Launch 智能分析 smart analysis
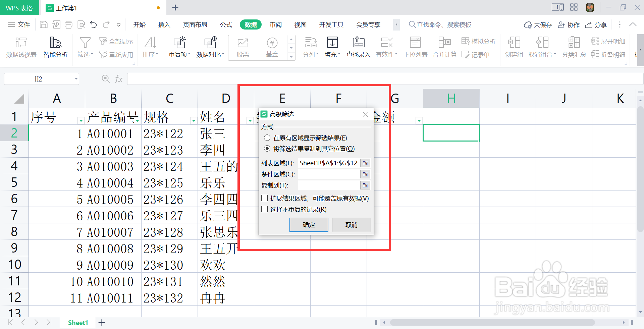This screenshot has width=644, height=329. pyautogui.click(x=55, y=47)
